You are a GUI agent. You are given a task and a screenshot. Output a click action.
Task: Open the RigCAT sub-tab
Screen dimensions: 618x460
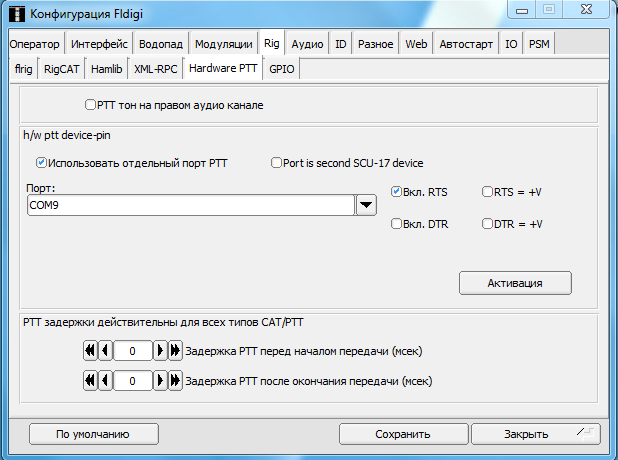[x=61, y=69]
